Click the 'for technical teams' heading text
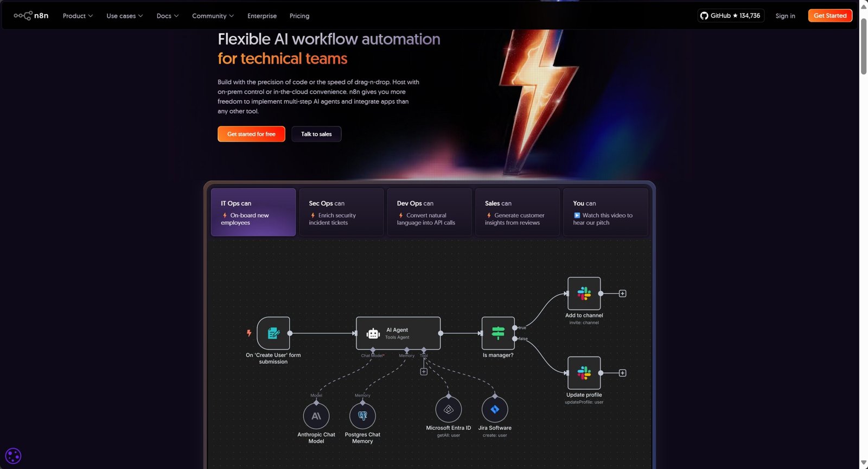868x469 pixels. [283, 59]
